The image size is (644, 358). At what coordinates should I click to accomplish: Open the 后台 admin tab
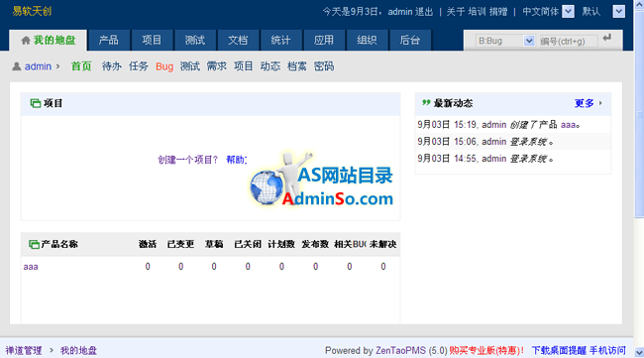[x=410, y=40]
